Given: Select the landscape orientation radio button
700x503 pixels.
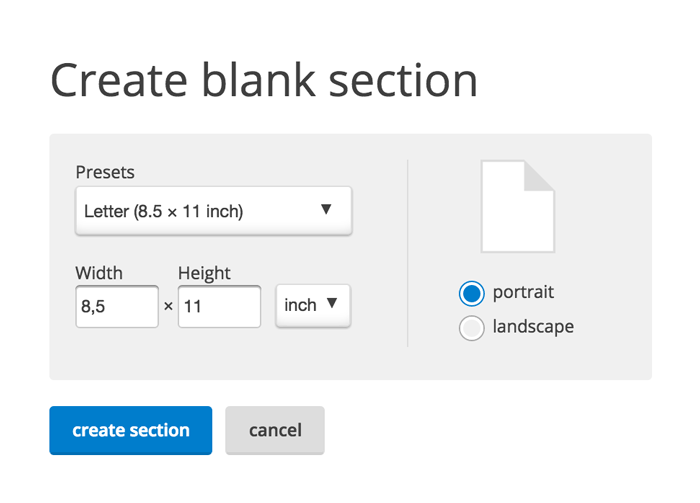Looking at the screenshot, I should (x=471, y=328).
